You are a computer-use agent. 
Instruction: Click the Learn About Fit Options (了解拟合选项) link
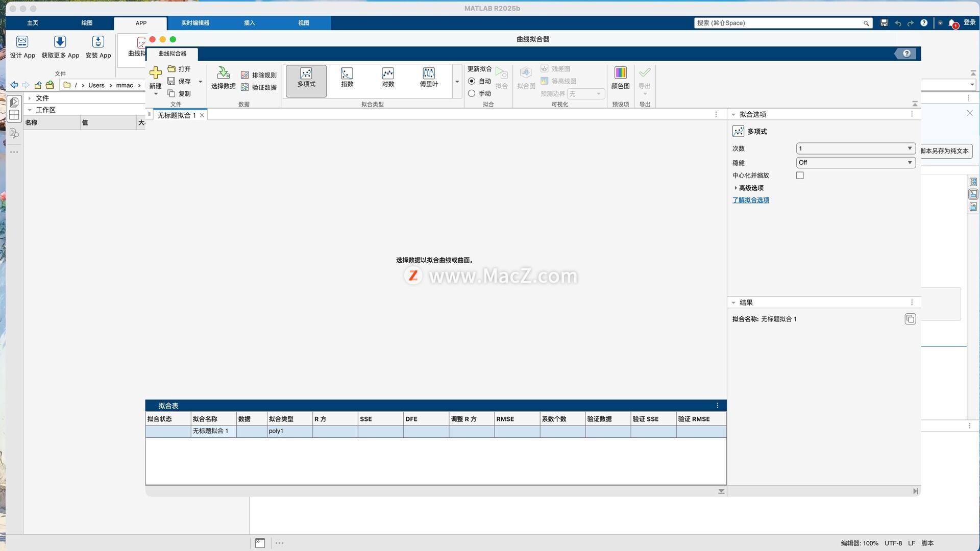pyautogui.click(x=750, y=200)
